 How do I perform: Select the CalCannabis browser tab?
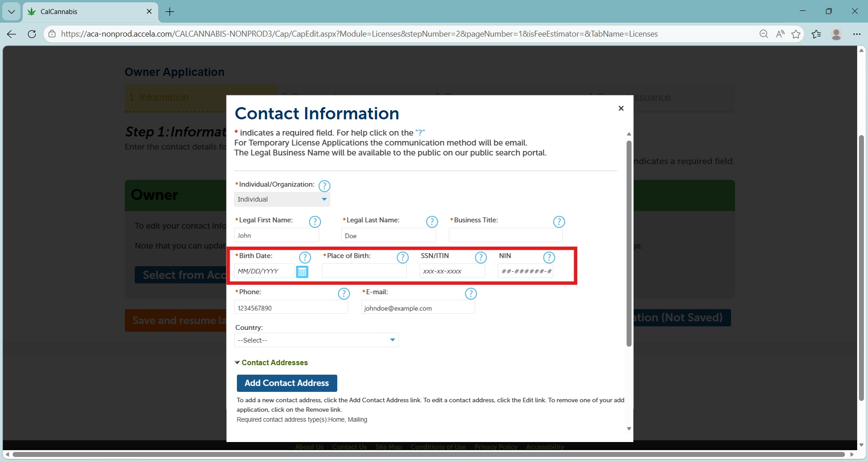[x=90, y=12]
